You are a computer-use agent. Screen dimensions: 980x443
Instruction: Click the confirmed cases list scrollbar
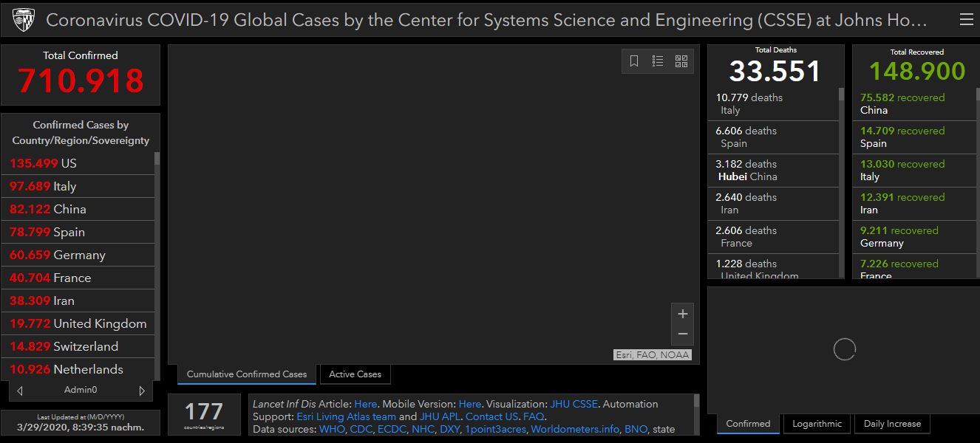(157, 221)
